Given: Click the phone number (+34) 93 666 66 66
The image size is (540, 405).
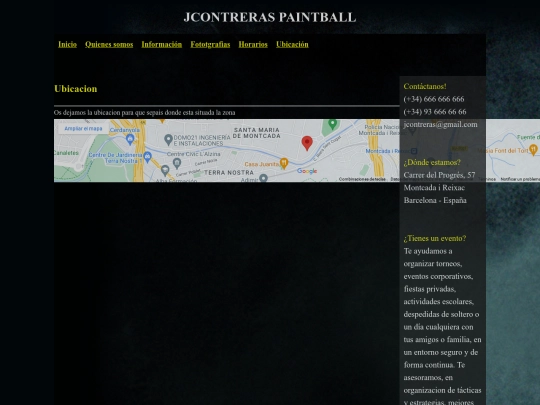Looking at the screenshot, I should pos(435,112).
